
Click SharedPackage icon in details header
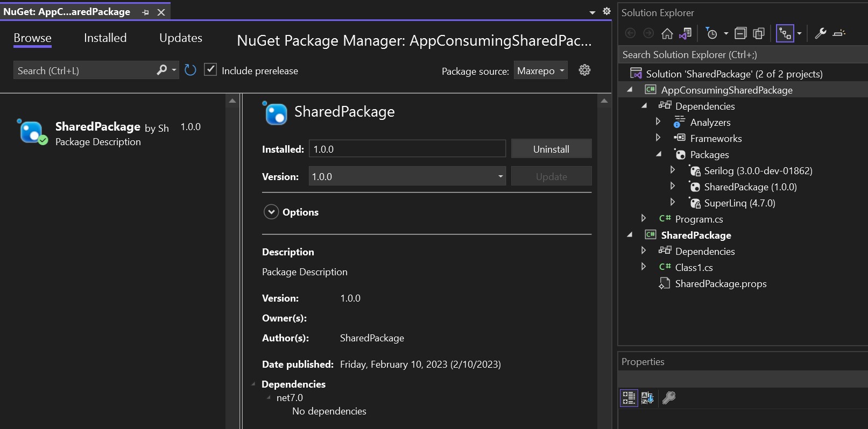pos(275,112)
